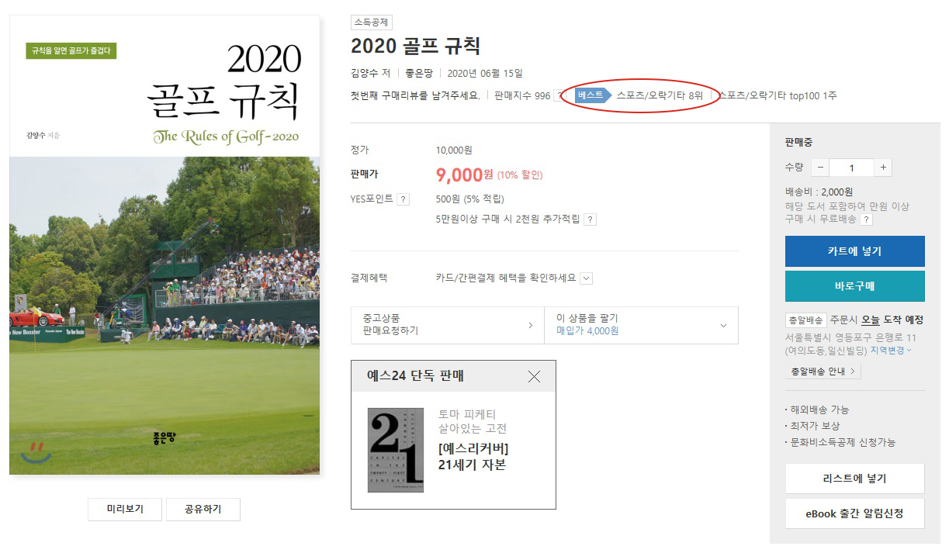The width and height of the screenshot is (949, 560).
Task: Open the 미리보기 preview button
Action: 125,509
